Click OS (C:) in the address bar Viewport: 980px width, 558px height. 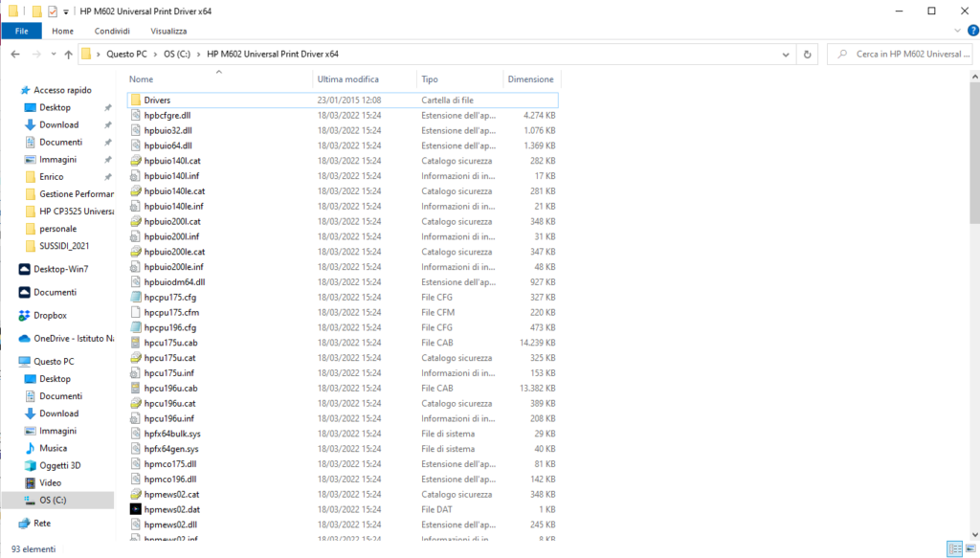[177, 55]
